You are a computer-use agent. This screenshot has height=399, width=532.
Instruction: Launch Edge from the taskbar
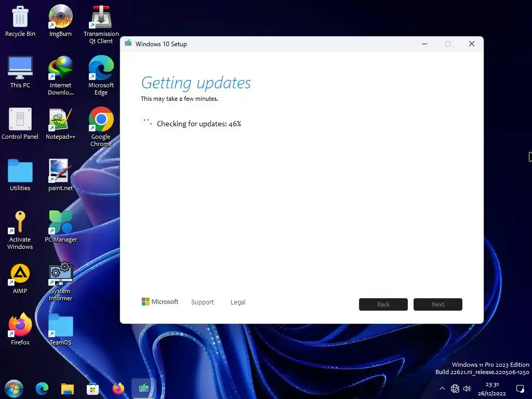(x=42, y=389)
